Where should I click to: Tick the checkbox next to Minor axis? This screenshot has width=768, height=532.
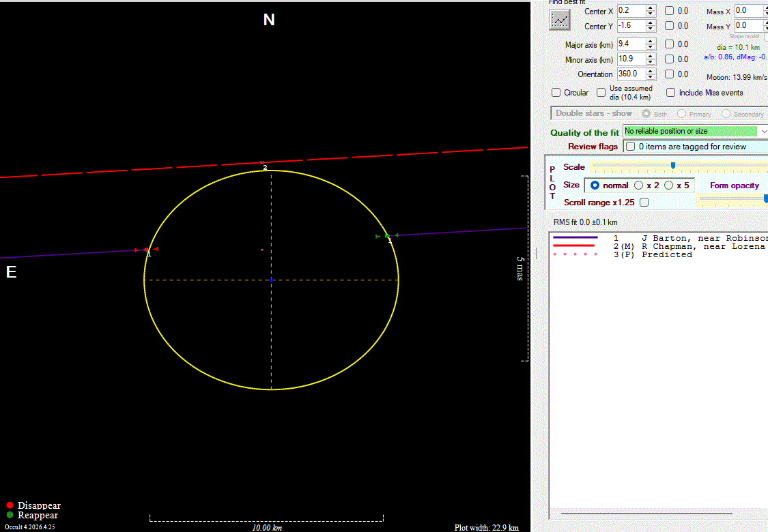[x=669, y=59]
